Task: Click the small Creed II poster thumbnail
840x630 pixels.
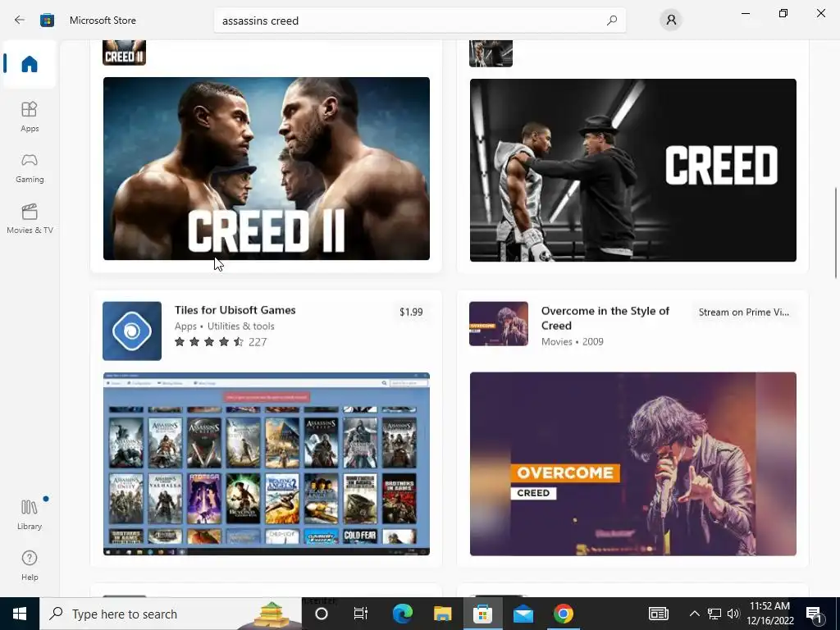Action: coord(125,52)
